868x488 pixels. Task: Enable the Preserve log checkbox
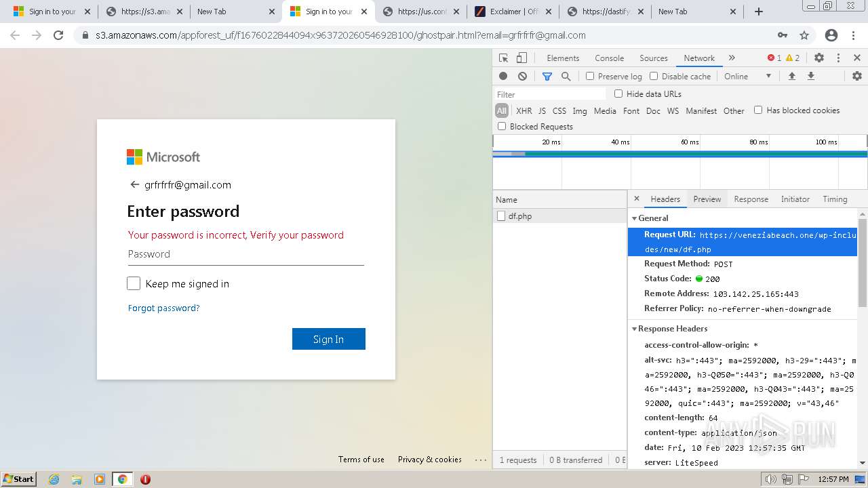590,77
